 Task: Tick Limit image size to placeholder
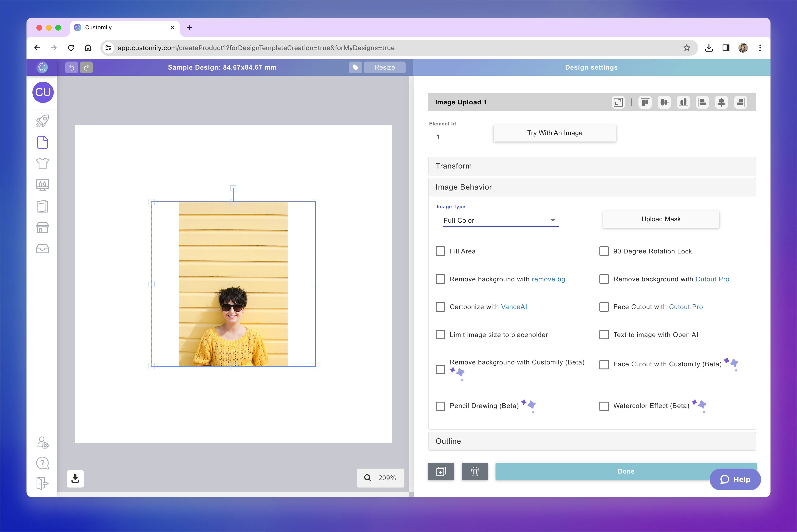(440, 335)
